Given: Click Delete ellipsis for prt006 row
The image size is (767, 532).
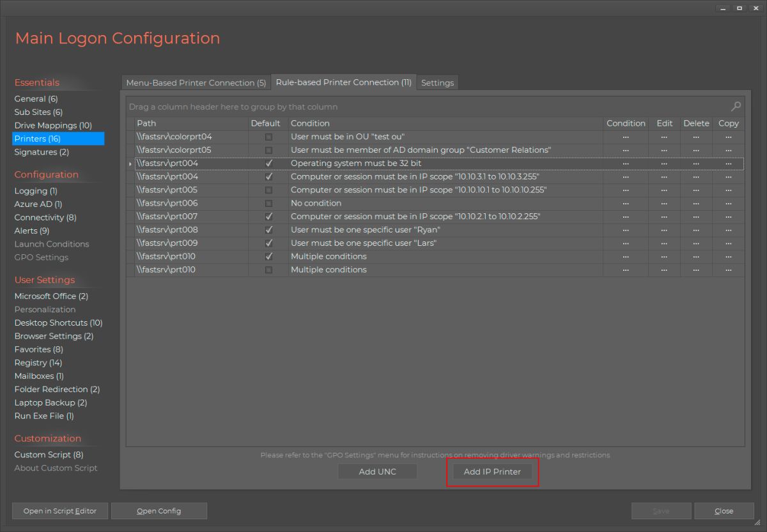Looking at the screenshot, I should coord(696,204).
